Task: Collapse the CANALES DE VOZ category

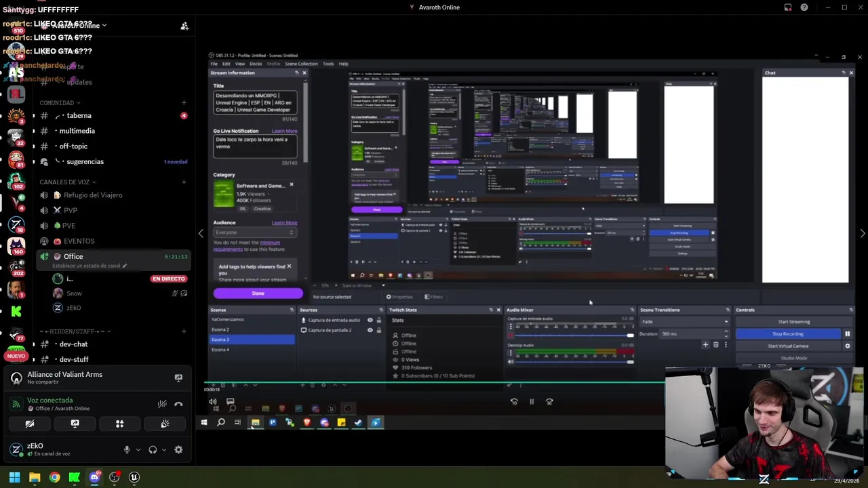Action: coord(68,182)
